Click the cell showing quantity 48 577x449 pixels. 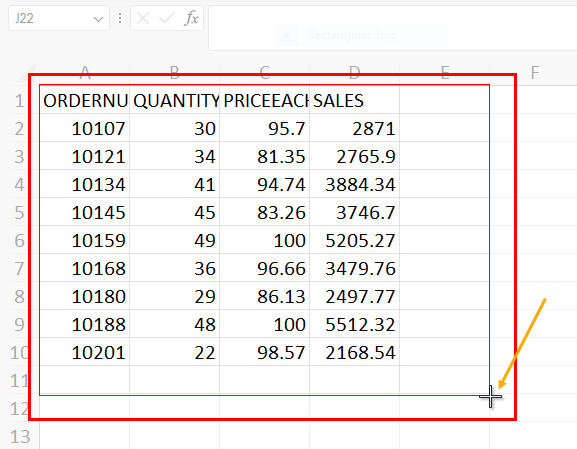[x=175, y=324]
